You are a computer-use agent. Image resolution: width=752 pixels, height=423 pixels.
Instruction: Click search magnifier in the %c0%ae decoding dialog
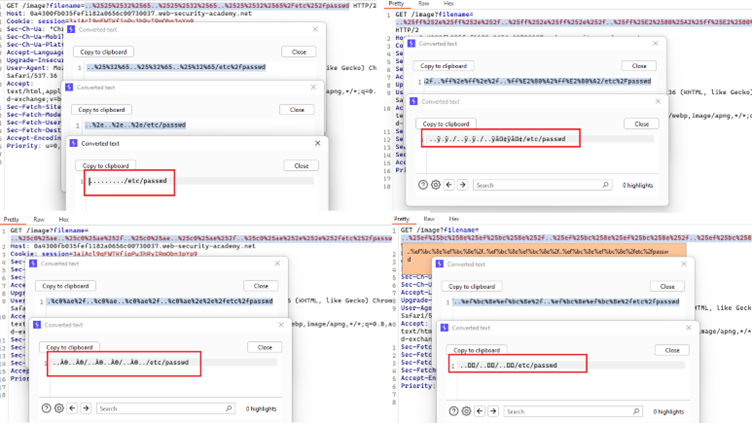(229, 408)
